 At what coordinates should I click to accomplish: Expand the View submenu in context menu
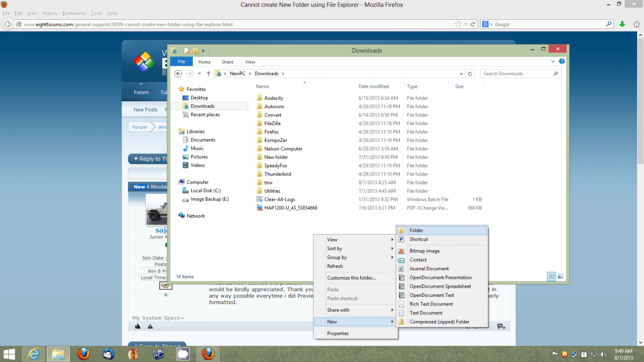pos(355,239)
